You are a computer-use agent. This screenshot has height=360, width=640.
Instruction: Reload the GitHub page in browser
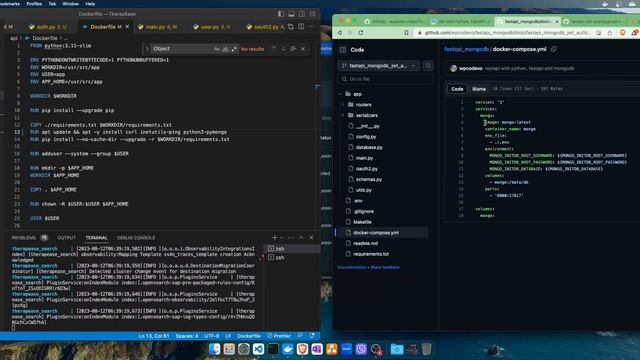pyautogui.click(x=361, y=33)
